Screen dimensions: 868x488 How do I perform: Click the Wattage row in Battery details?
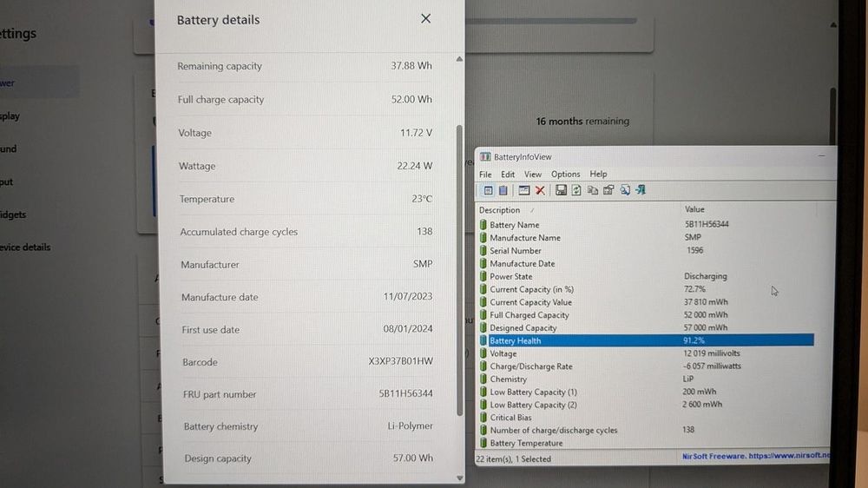click(306, 166)
